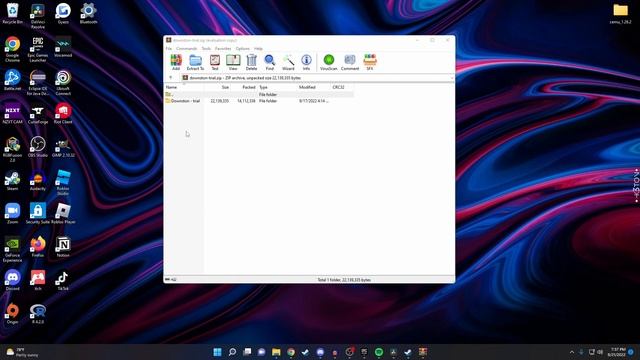Open Discord desktop shortcut
640x360 pixels.
[x=13, y=280]
